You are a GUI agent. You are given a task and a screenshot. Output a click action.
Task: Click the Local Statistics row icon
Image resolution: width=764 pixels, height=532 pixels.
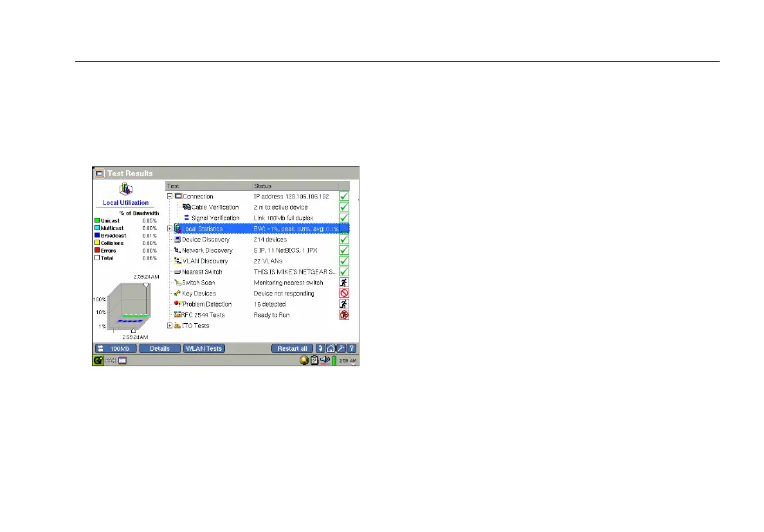point(177,229)
